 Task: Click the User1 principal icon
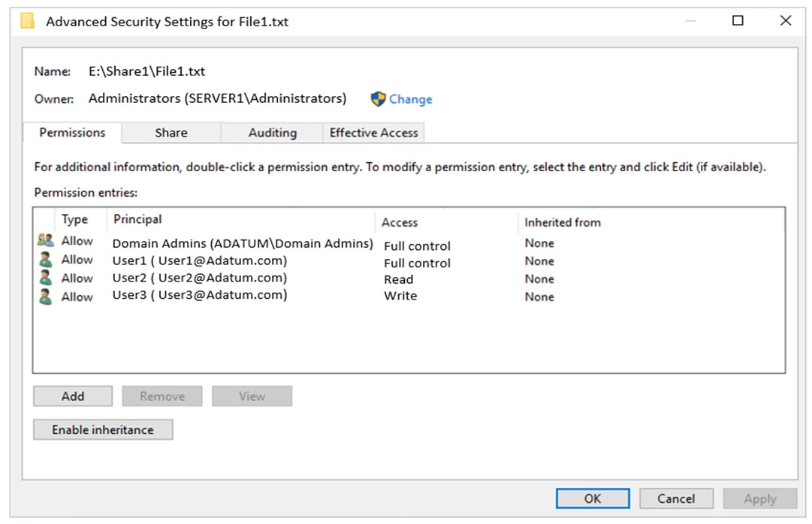[46, 260]
